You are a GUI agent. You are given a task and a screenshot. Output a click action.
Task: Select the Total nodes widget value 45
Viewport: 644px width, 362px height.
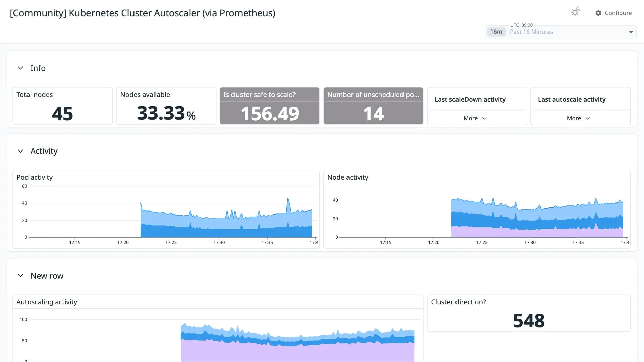(62, 114)
